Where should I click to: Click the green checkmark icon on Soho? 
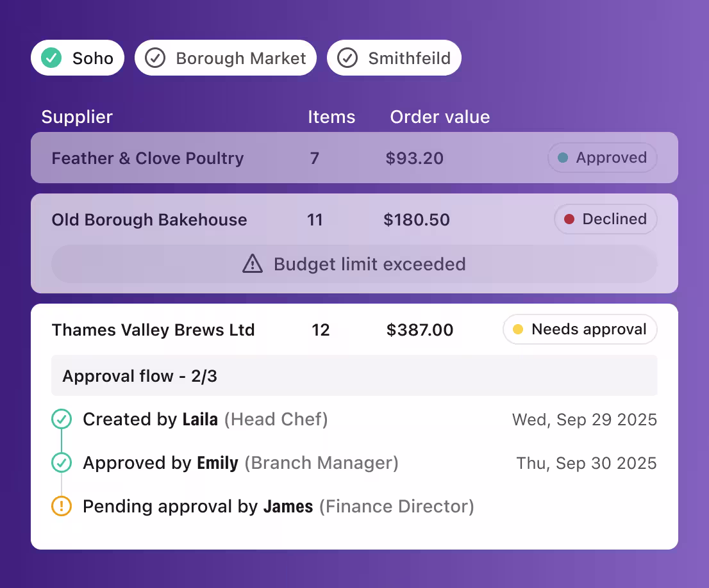51,58
